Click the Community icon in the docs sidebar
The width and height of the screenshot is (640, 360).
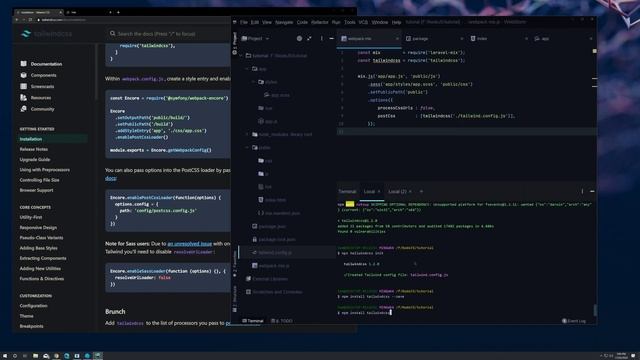point(23,109)
